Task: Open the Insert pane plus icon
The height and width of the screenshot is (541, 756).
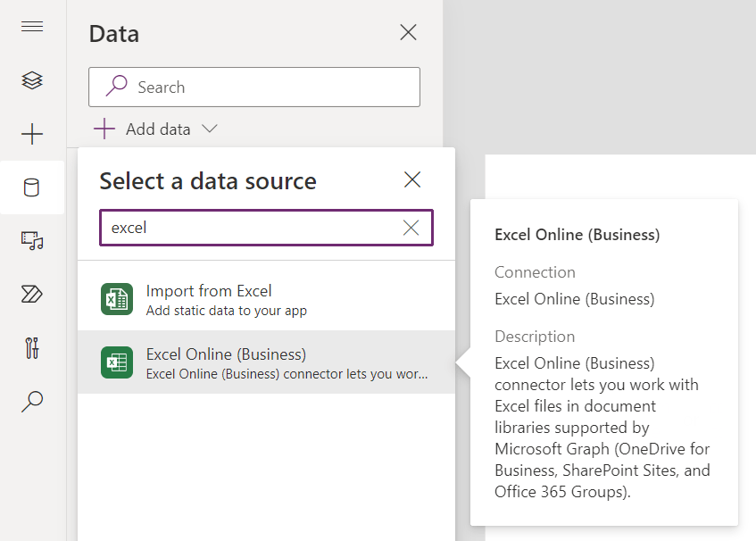Action: point(32,134)
